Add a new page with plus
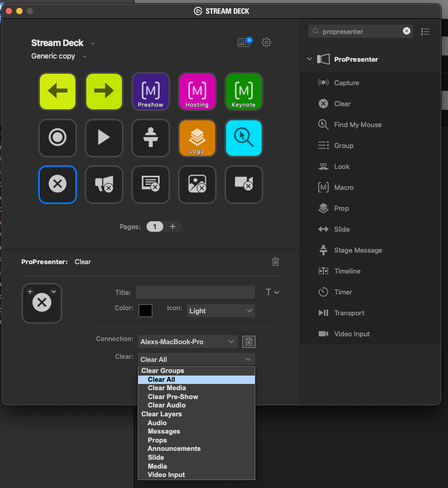Screen dimensions: 448x488 [173, 226]
